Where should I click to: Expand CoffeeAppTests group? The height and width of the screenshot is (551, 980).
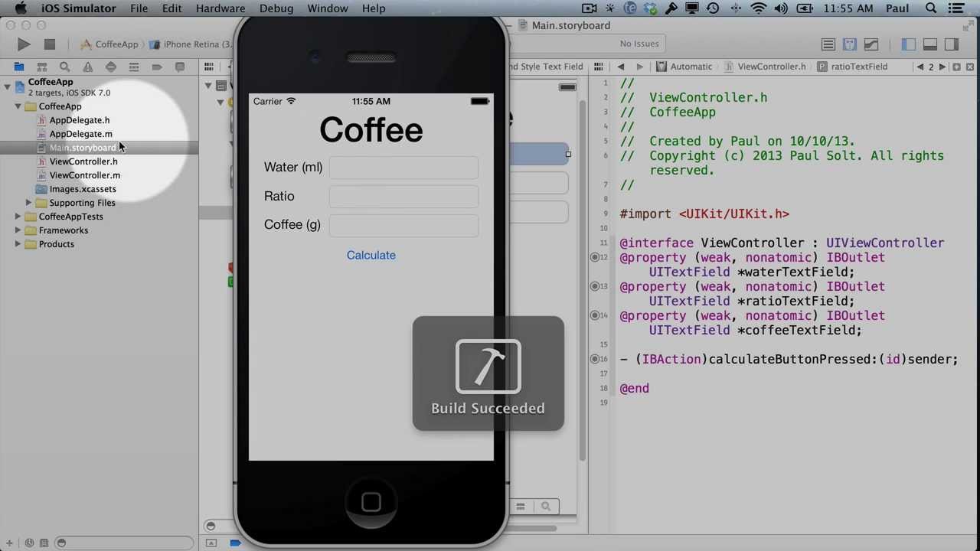click(x=18, y=217)
